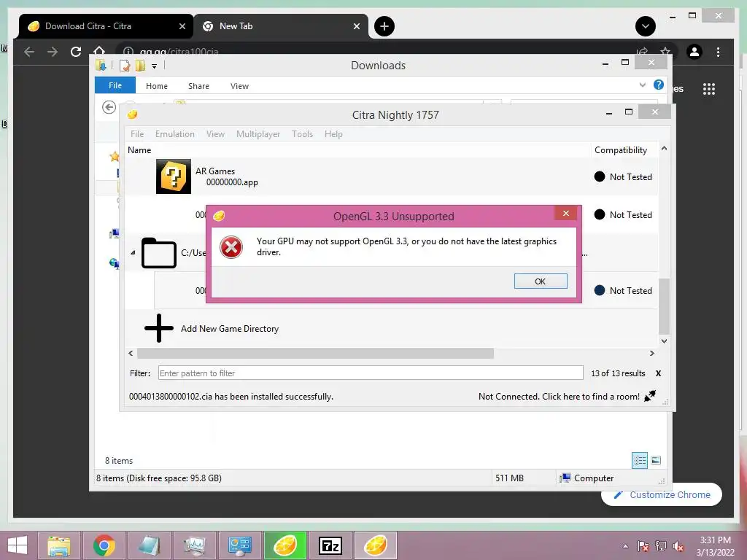
Task: Open the Google apps grid icon
Action: 709,89
